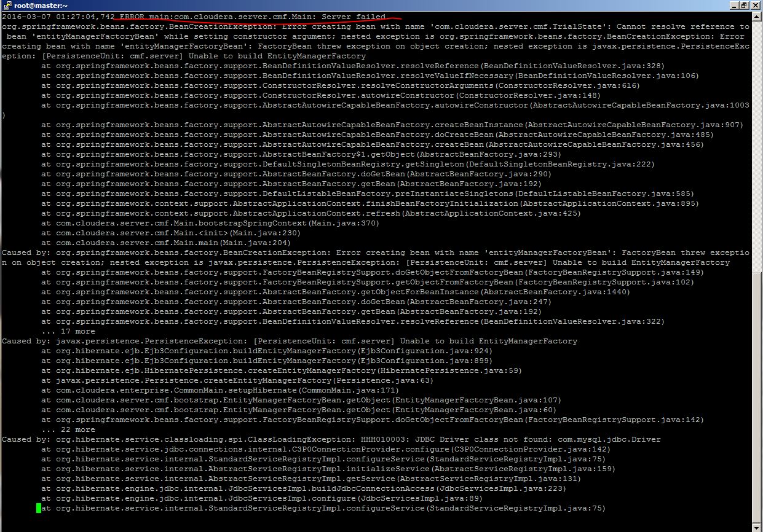The width and height of the screenshot is (763, 532).
Task: Click 'AbstractBeanFactory.java:1440' text
Action: pos(555,292)
